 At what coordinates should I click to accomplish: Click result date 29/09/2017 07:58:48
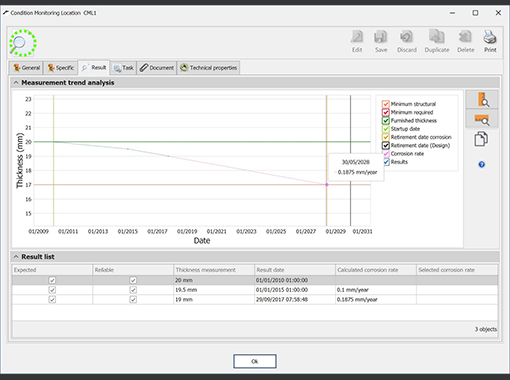click(295, 299)
